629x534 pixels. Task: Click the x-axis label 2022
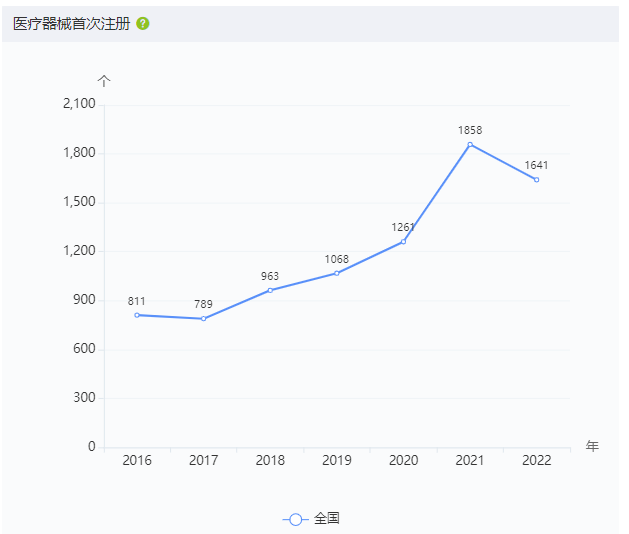[537, 460]
